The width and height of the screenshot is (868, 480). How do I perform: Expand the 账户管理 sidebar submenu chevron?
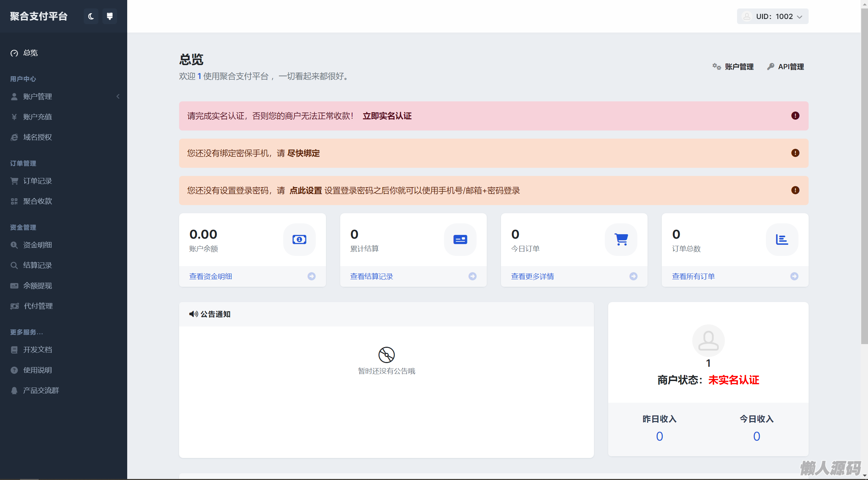[x=118, y=97]
